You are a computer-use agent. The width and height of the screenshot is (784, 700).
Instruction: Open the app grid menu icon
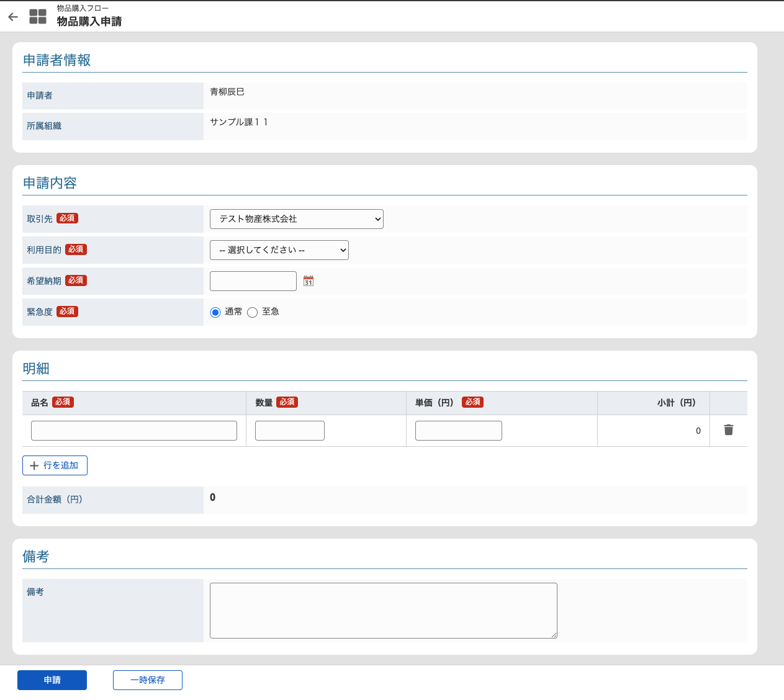(38, 17)
